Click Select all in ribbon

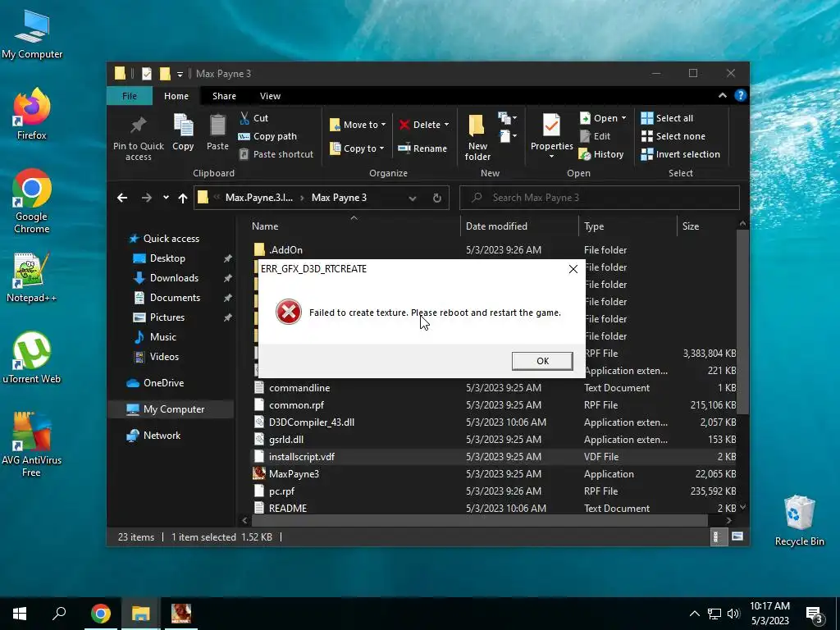coord(667,118)
